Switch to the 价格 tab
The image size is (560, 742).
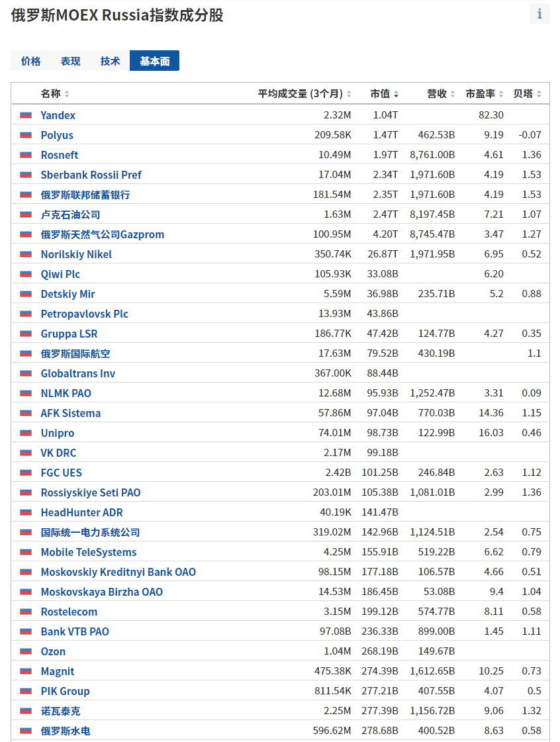30,61
